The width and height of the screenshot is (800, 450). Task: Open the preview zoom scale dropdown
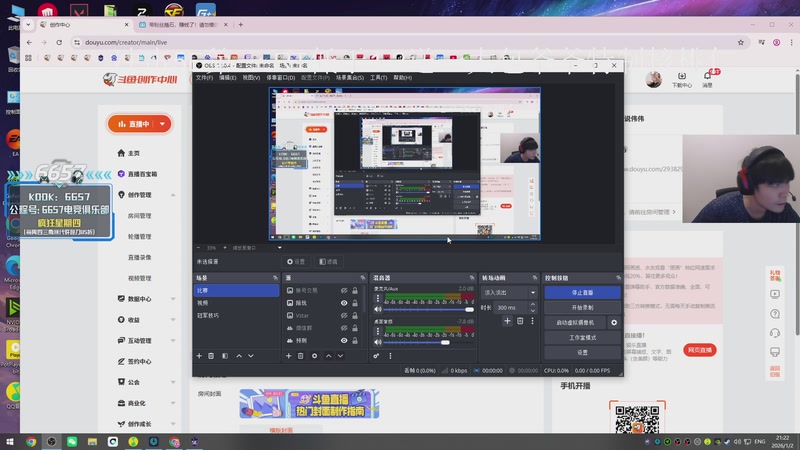click(x=280, y=248)
